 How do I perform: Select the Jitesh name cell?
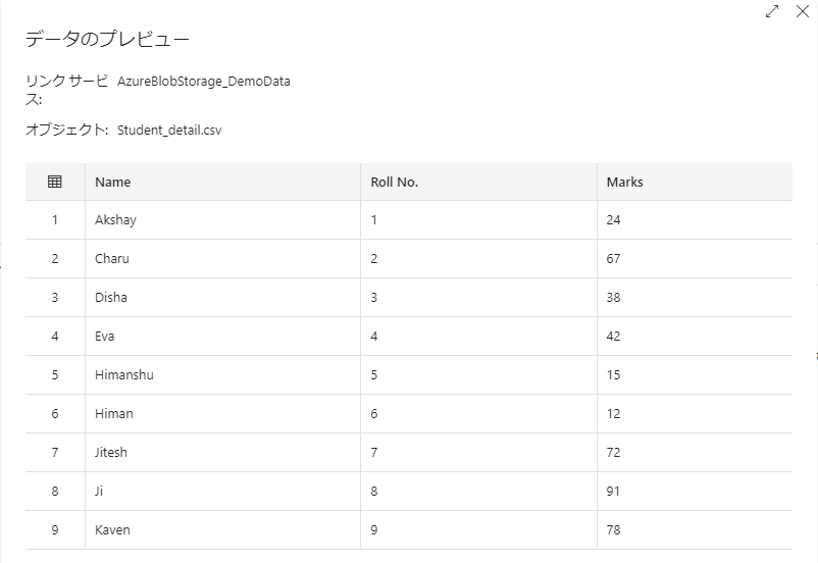coord(111,453)
